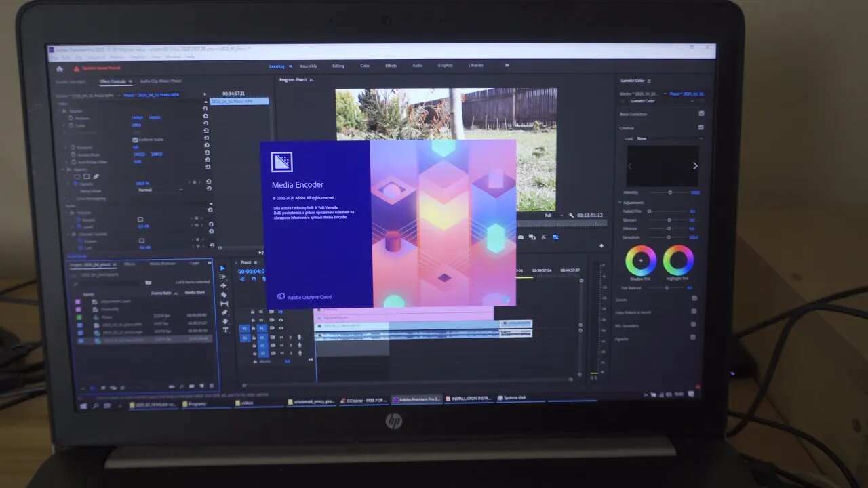Select the Slip tool
This screenshot has width=868, height=488.
(x=224, y=304)
